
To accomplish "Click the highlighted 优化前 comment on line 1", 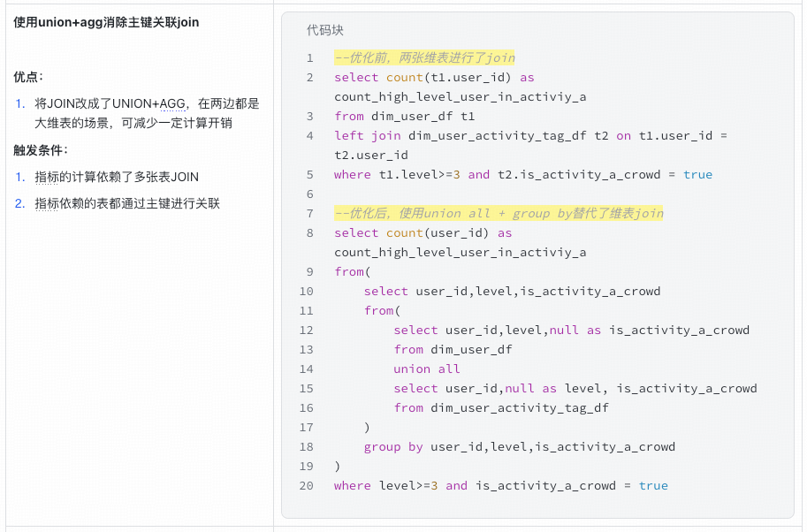I will 424,58.
